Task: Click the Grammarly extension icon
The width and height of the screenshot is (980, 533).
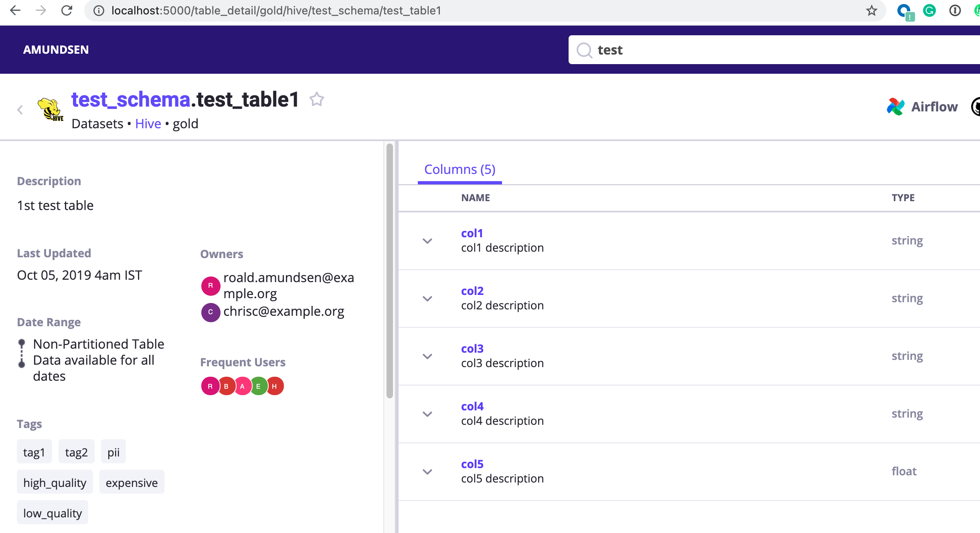Action: 929,11
